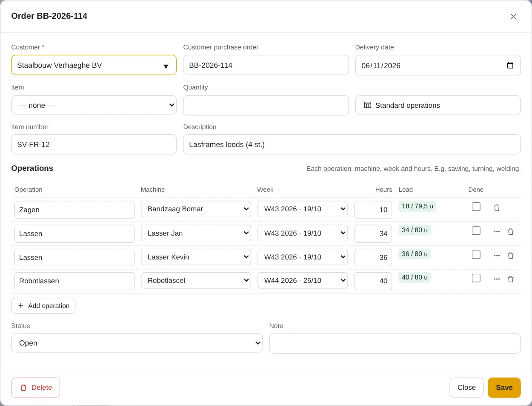Open the three-dot menu for Robotlassen row
The image size is (532, 406).
[x=497, y=279]
